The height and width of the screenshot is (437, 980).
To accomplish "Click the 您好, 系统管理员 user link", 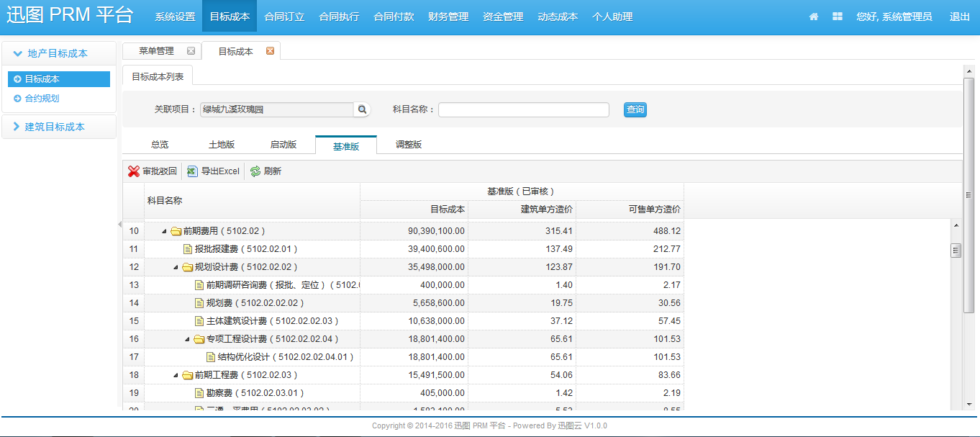I will coord(894,17).
